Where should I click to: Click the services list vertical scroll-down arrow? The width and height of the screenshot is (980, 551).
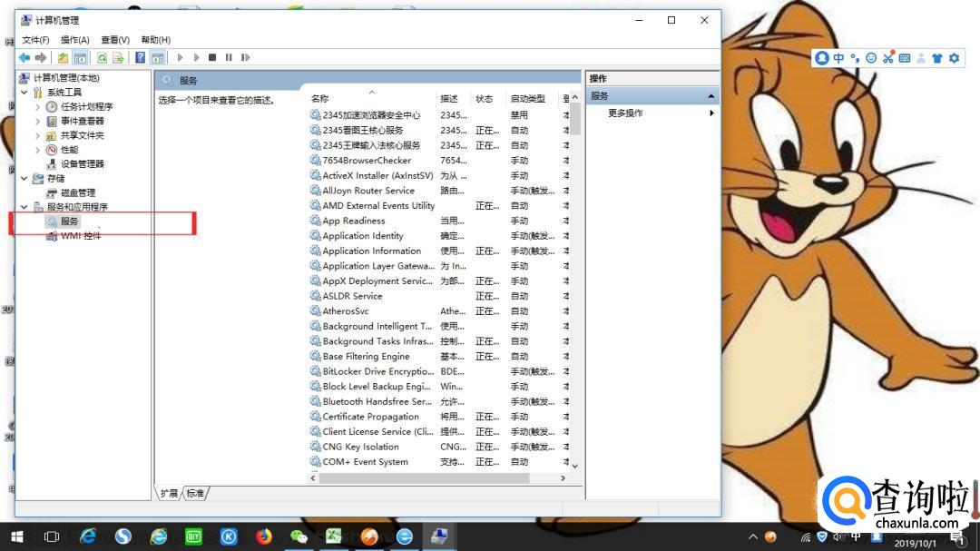(x=575, y=466)
